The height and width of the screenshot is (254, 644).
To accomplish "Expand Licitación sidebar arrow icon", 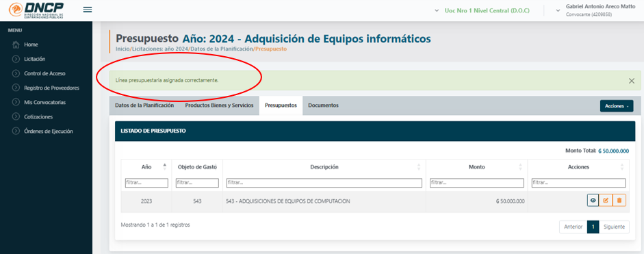I will tap(16, 59).
